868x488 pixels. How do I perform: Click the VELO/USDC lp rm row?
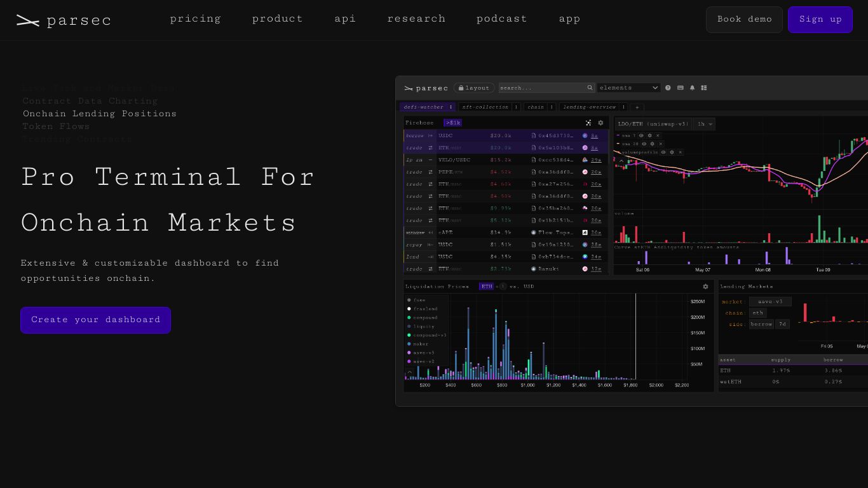(x=506, y=159)
